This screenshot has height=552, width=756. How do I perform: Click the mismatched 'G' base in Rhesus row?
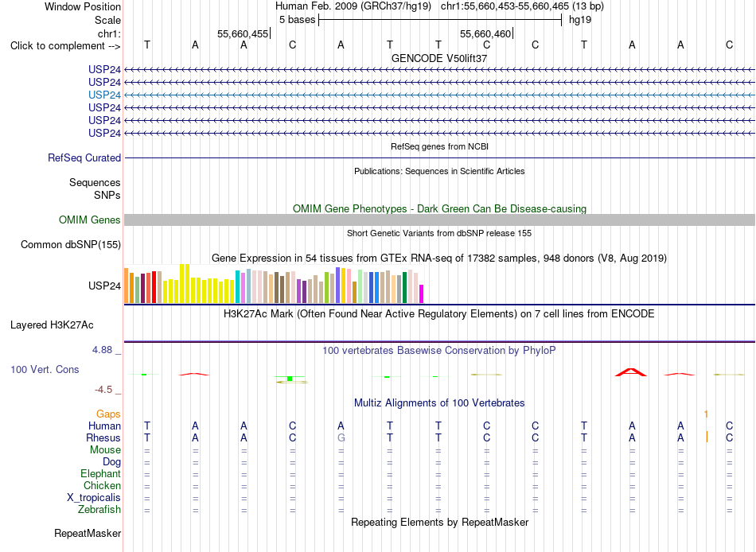tap(341, 437)
